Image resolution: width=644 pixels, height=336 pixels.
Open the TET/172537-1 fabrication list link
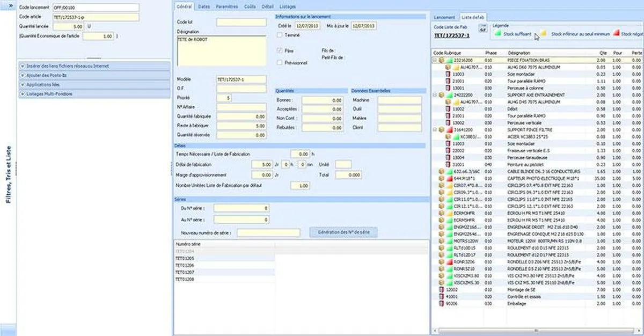(x=452, y=35)
